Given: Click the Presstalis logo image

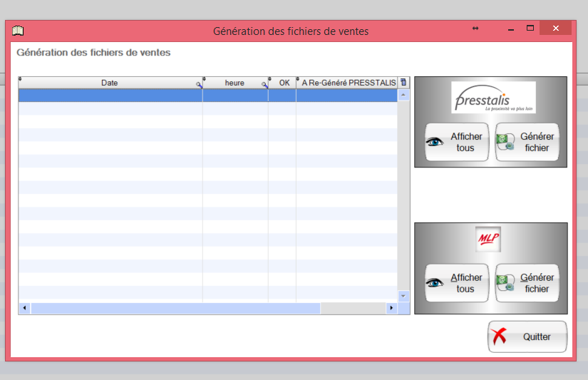Looking at the screenshot, I should coord(493,98).
